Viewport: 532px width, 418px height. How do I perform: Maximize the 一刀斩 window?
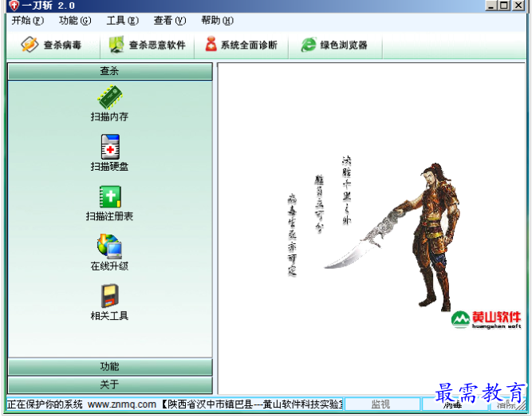click(504, 6)
